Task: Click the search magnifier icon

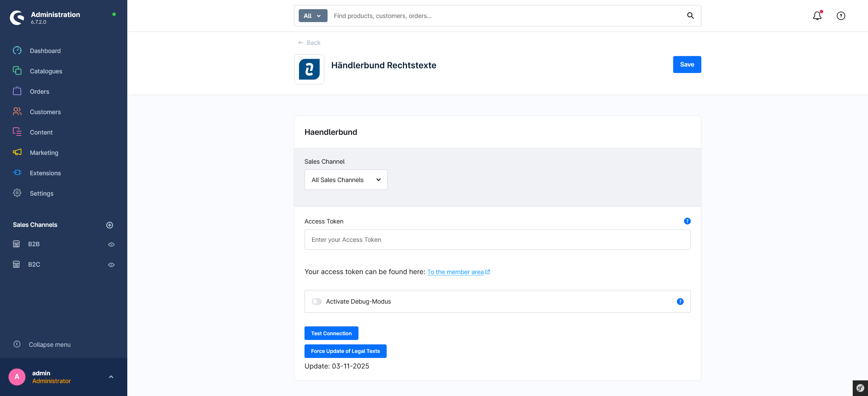Action: [x=690, y=16]
